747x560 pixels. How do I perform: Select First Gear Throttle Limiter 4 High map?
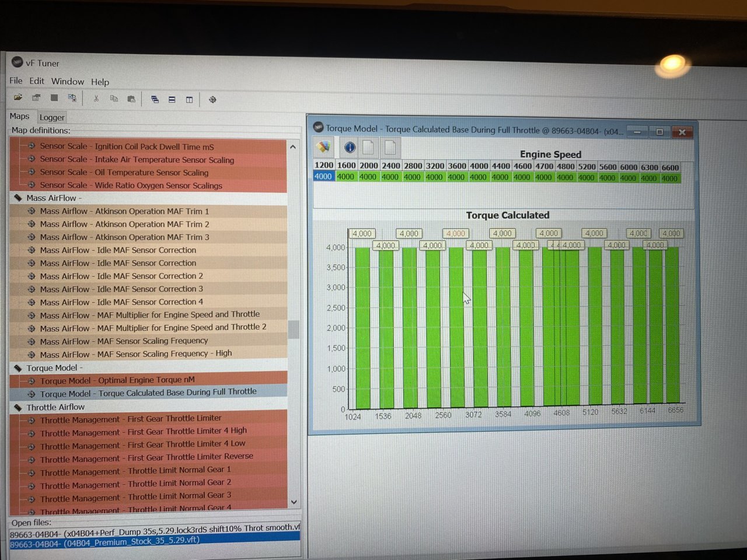point(143,432)
